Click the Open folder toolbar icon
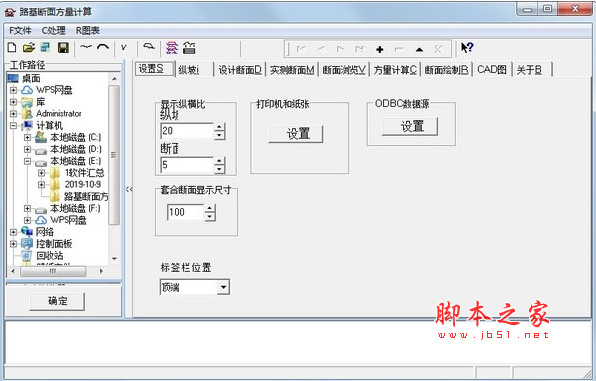 pos(29,48)
